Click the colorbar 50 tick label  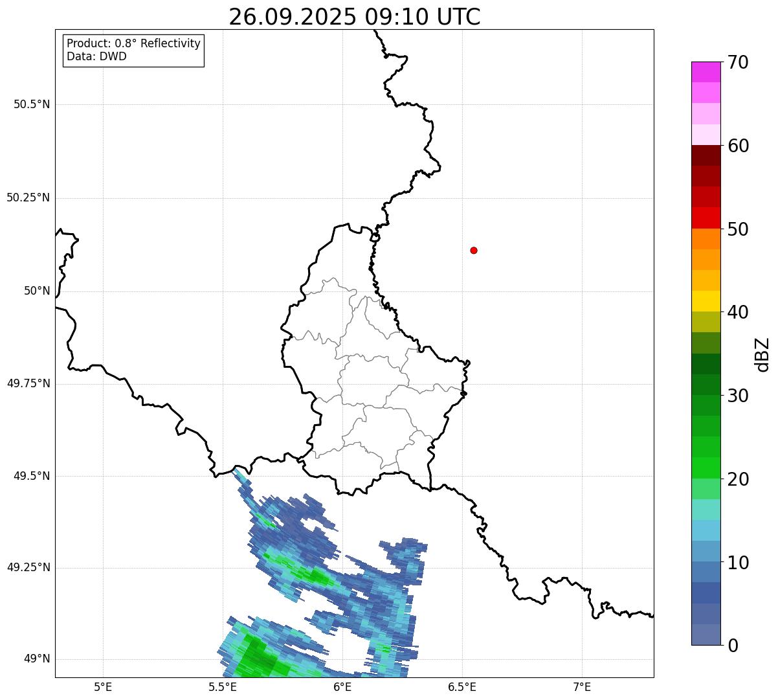(x=738, y=229)
